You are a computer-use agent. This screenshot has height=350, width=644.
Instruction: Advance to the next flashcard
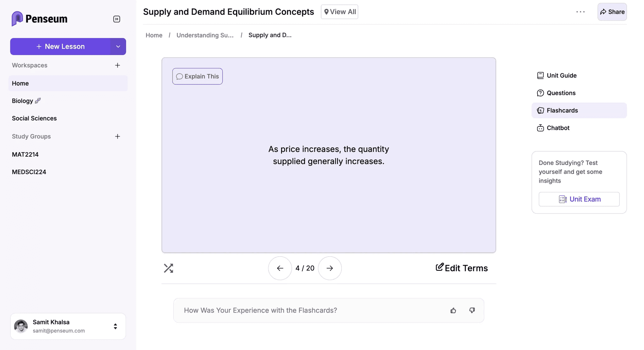click(330, 268)
